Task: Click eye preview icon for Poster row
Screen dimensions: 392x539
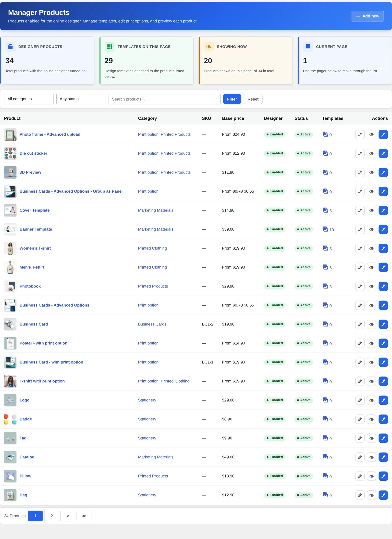Action: [x=371, y=343]
